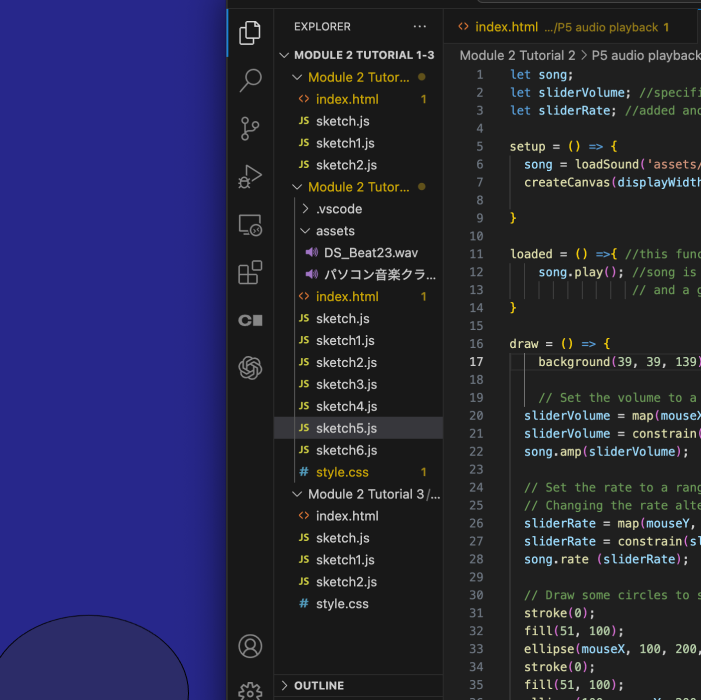The image size is (701, 700).
Task: Expand the .vscode folder
Action: pyautogui.click(x=305, y=209)
